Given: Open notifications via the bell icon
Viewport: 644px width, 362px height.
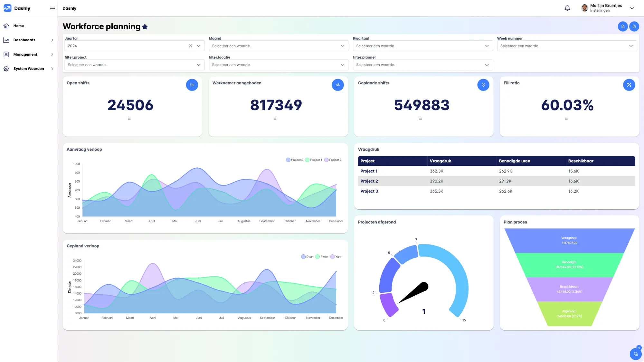Looking at the screenshot, I should 567,8.
